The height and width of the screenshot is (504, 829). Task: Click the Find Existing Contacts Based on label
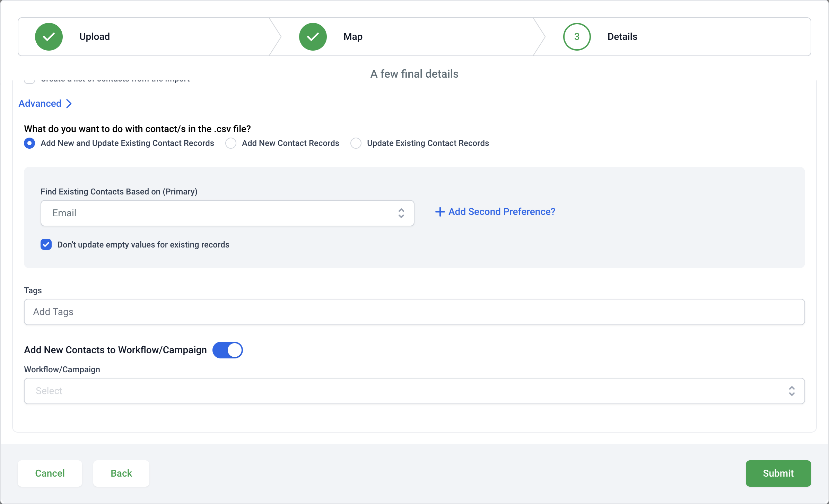(119, 192)
